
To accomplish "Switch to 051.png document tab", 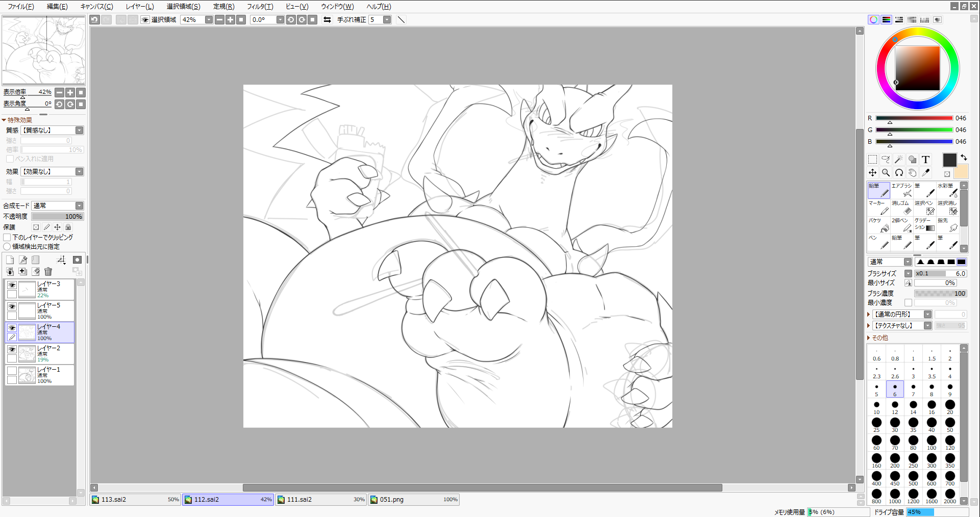I will (x=414, y=500).
